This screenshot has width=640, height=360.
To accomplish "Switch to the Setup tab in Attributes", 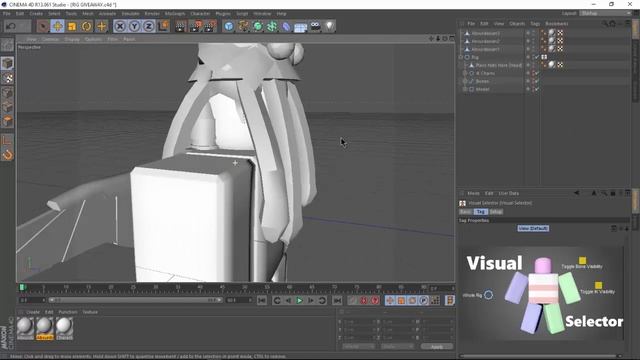I will point(496,212).
